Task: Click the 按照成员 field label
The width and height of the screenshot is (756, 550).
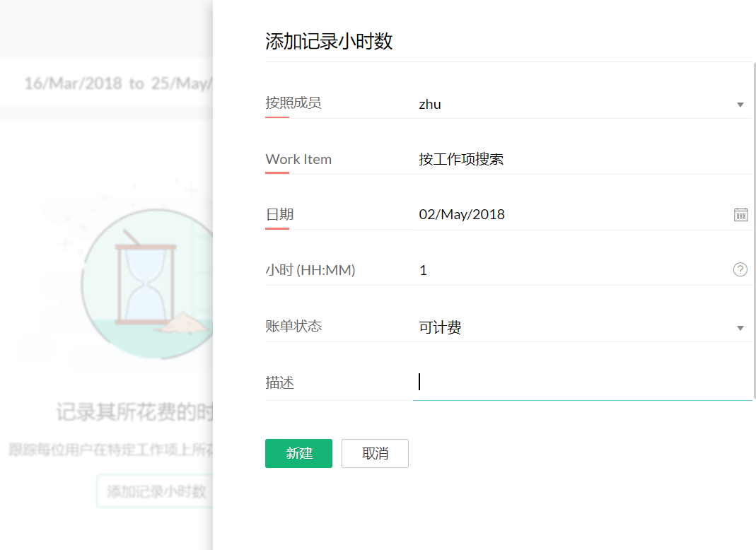Action: (293, 103)
